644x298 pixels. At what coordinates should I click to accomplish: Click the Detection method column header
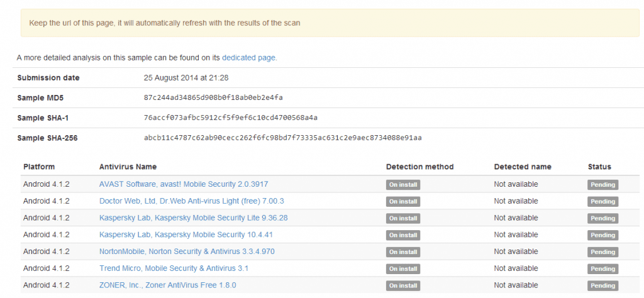[x=419, y=167]
